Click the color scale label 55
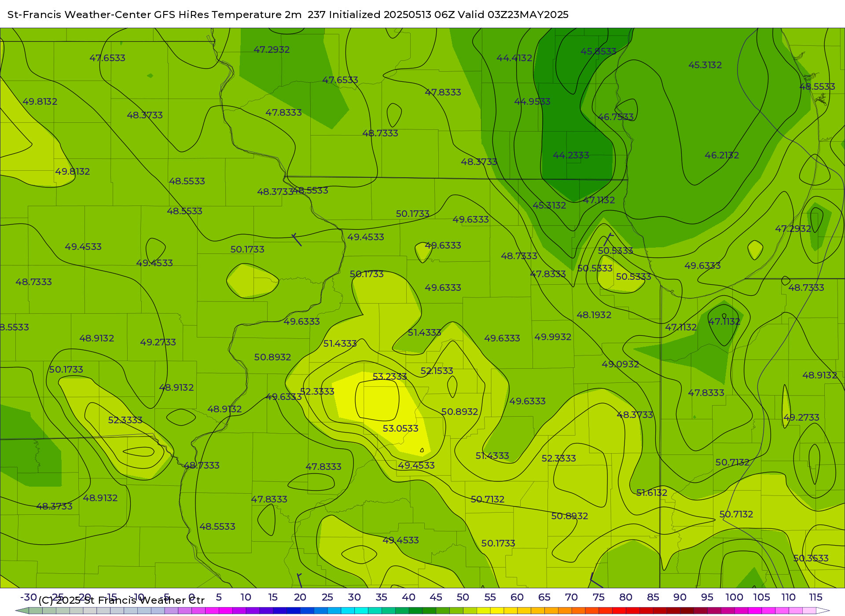This screenshot has width=845, height=616. coord(490,598)
